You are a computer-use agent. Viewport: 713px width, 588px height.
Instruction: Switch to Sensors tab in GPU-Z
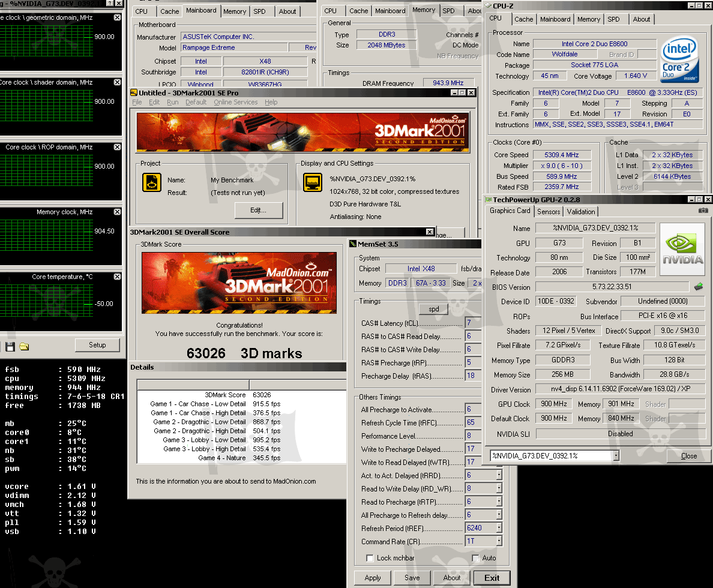click(549, 211)
